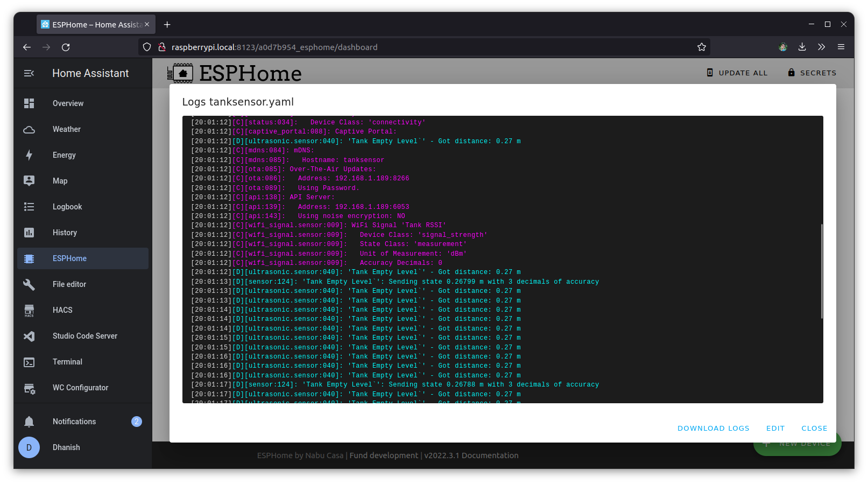Open the Map sidebar icon
The image size is (868, 484).
(x=29, y=181)
